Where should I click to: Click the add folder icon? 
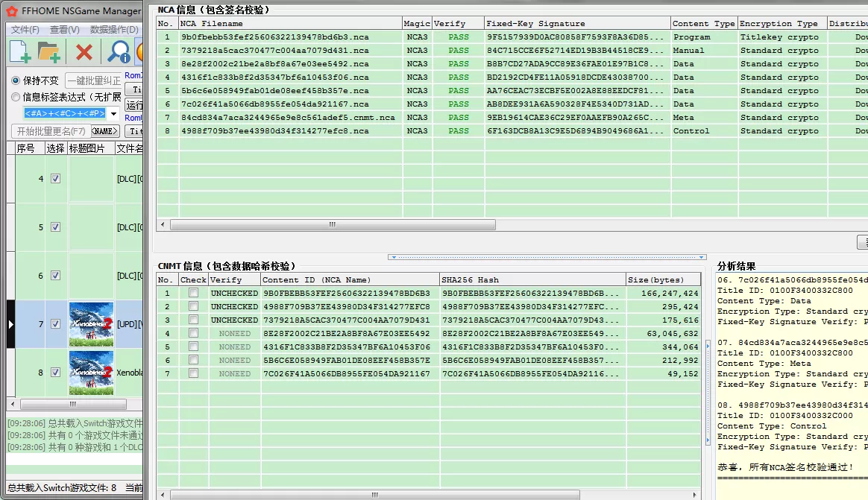49,51
